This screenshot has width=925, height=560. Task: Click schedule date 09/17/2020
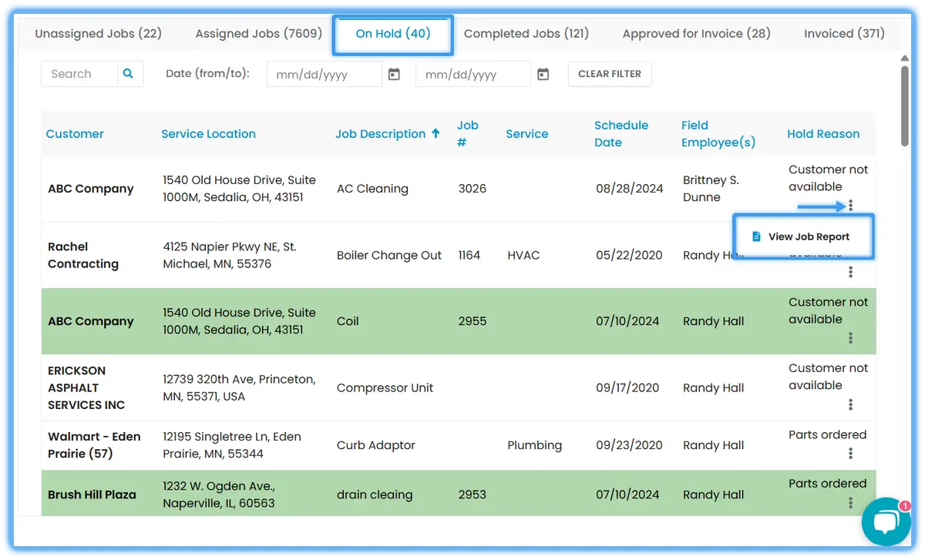(627, 387)
